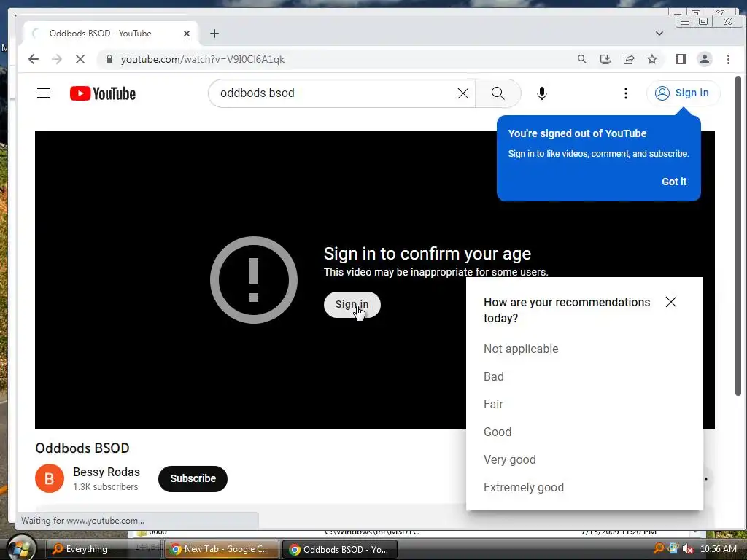Share this page icon in address bar

pos(628,59)
